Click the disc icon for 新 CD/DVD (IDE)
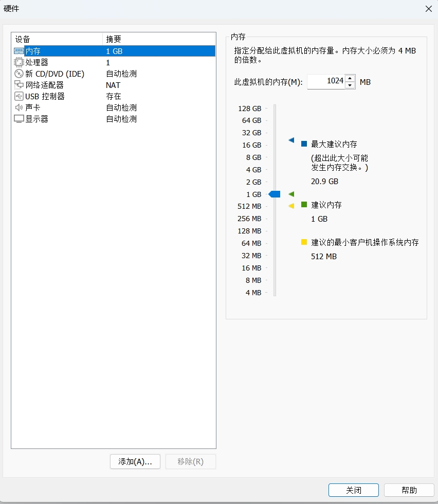The image size is (438, 504). 19,74
